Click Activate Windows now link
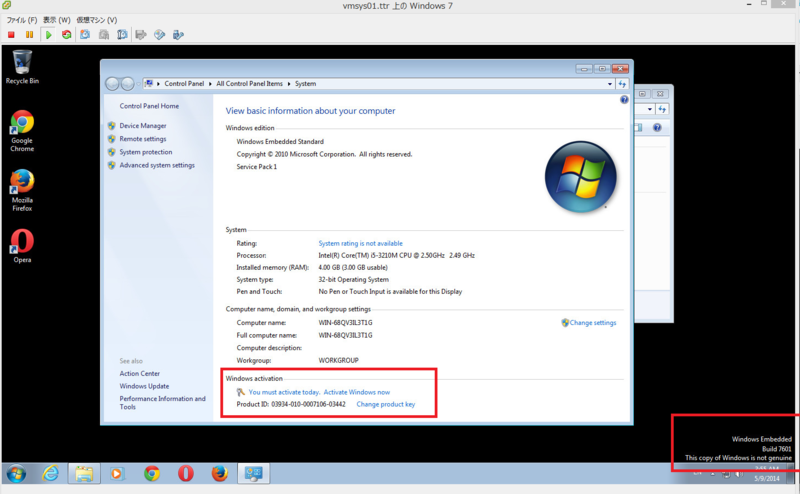Image resolution: width=800 pixels, height=494 pixels. click(357, 392)
